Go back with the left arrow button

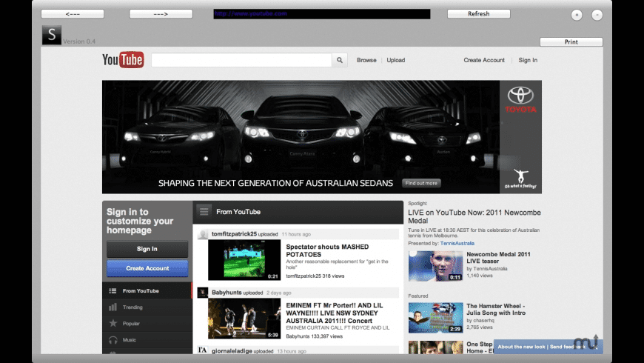coord(73,14)
